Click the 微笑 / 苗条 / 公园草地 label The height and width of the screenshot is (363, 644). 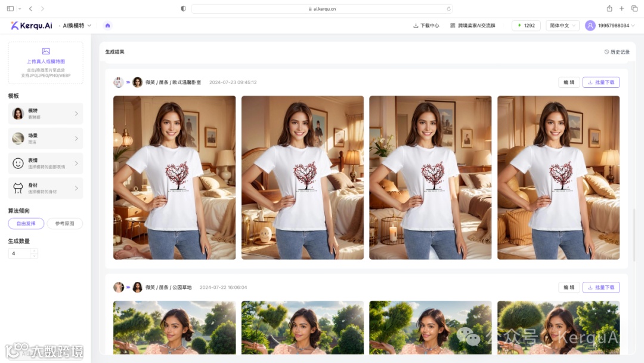click(168, 287)
